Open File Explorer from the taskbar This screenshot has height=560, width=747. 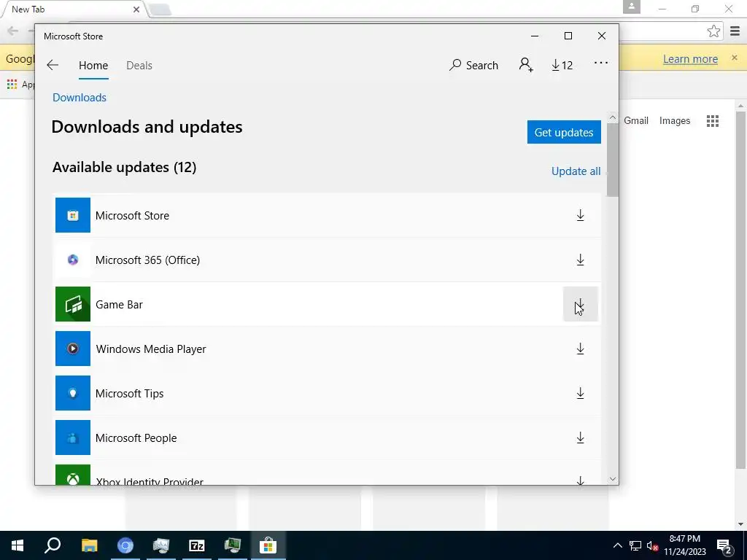click(x=89, y=545)
